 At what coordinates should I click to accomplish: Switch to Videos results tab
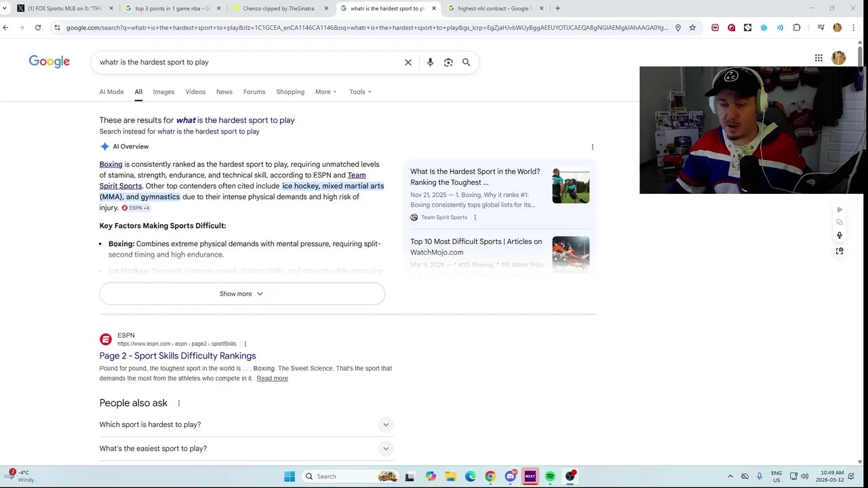(x=195, y=92)
